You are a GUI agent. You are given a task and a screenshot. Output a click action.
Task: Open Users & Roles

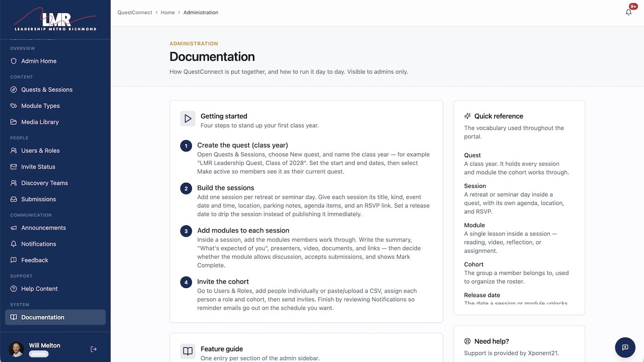click(x=55, y=151)
